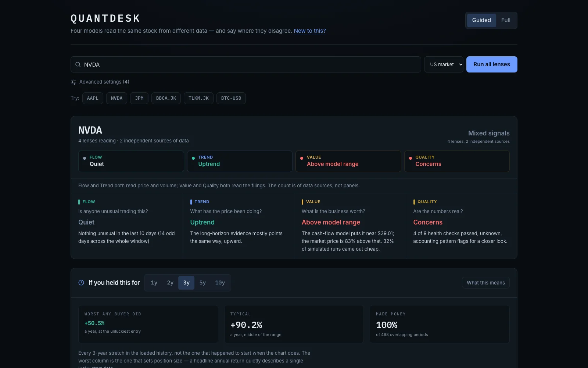The height and width of the screenshot is (368, 588).
Task: Click the clock icon beside If you held this for
Action: click(81, 283)
